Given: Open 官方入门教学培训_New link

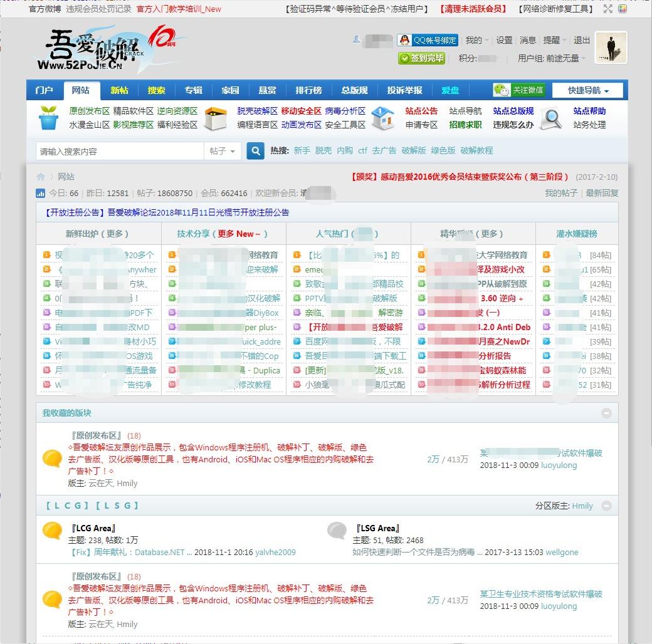Looking at the screenshot, I should coord(179,9).
